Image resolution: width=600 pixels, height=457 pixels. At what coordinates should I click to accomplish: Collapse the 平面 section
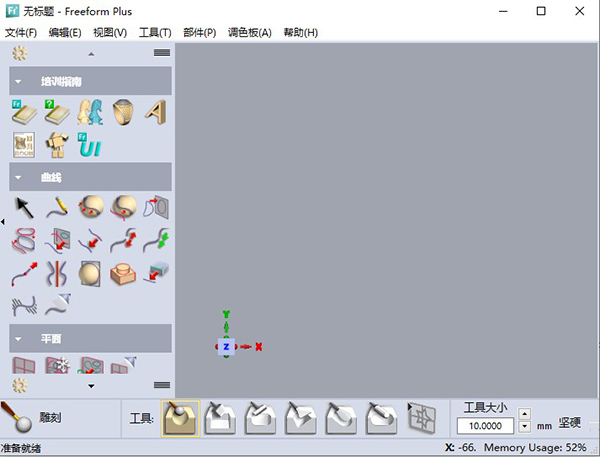click(x=18, y=339)
